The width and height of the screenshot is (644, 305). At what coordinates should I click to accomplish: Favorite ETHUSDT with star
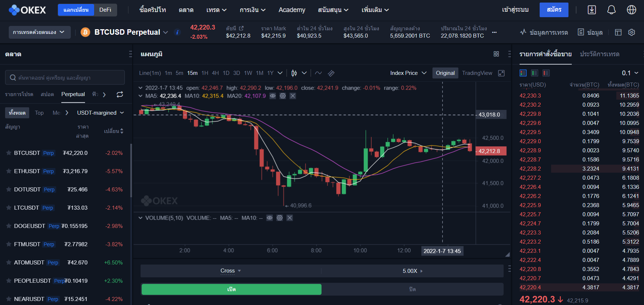(9, 171)
